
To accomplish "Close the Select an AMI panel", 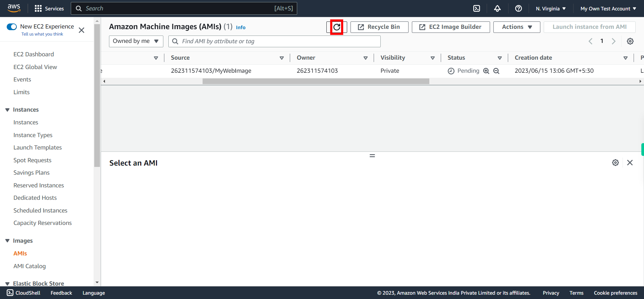I will click(x=630, y=163).
